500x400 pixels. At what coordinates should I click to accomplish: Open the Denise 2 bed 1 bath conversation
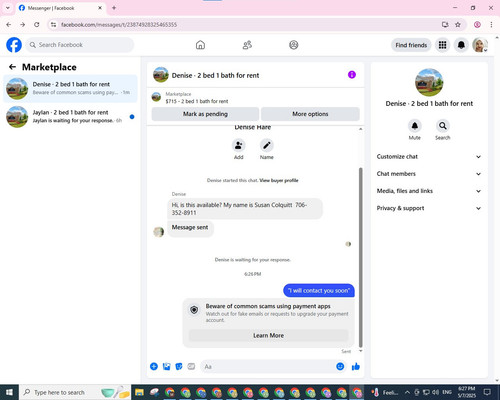(70, 89)
